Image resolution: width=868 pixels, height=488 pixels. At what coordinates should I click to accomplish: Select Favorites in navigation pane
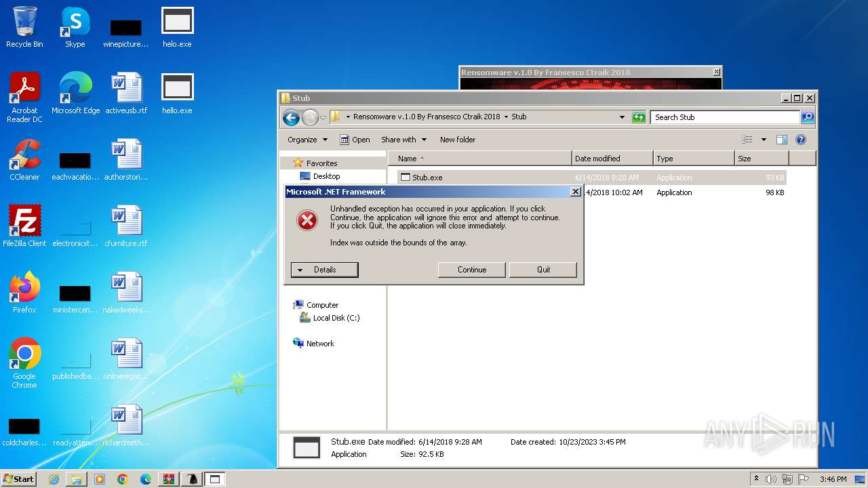click(321, 163)
